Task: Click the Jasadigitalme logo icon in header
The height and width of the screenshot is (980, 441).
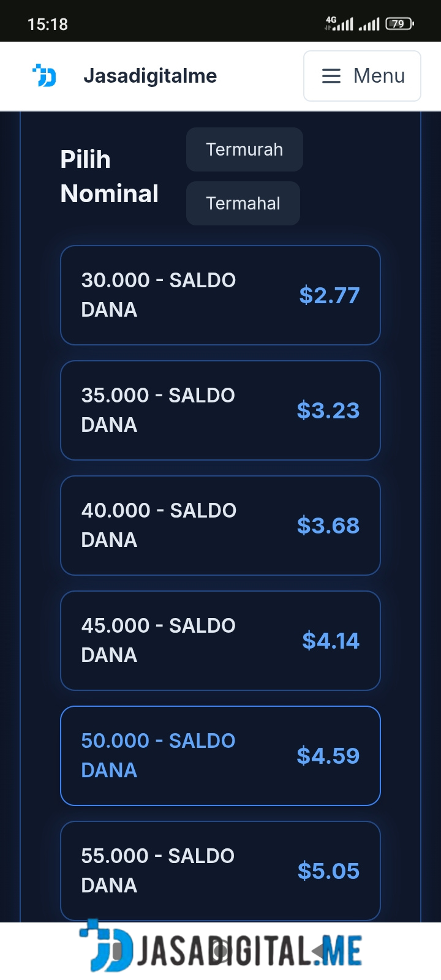Action: click(x=44, y=76)
